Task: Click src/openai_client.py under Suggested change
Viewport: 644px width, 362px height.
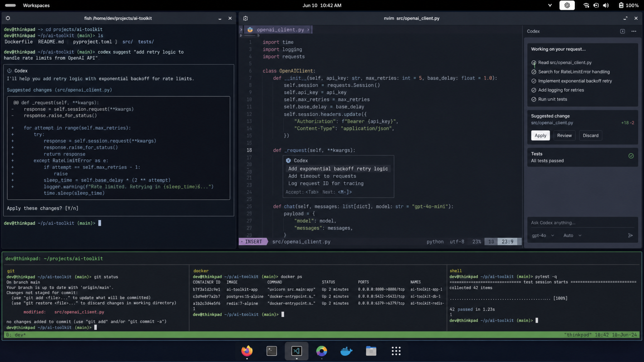Action: (x=552, y=123)
